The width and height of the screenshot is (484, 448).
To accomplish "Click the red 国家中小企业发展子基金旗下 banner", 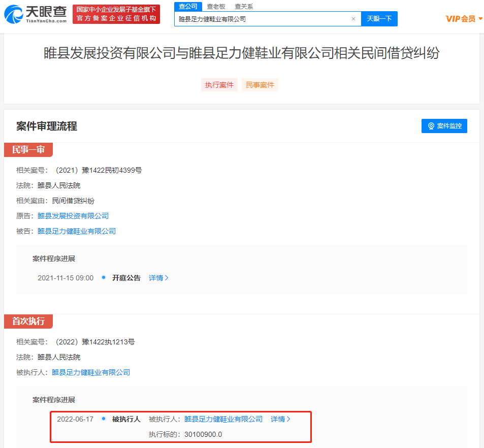I will 116,14.
